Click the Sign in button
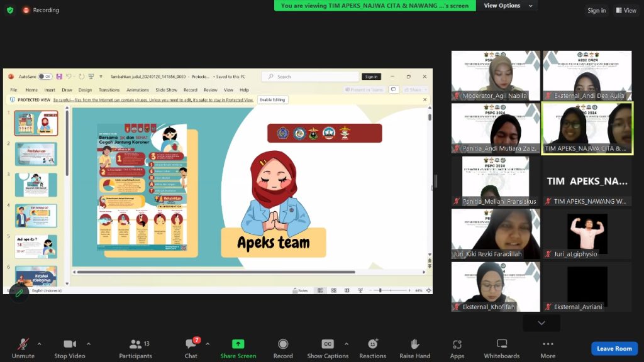The width and height of the screenshot is (644, 362). 596,10
